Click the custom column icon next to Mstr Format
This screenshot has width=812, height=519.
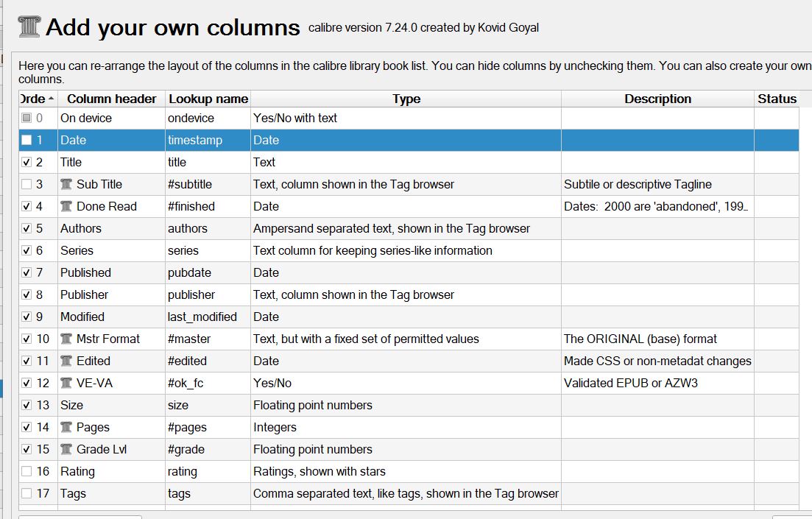coord(66,339)
